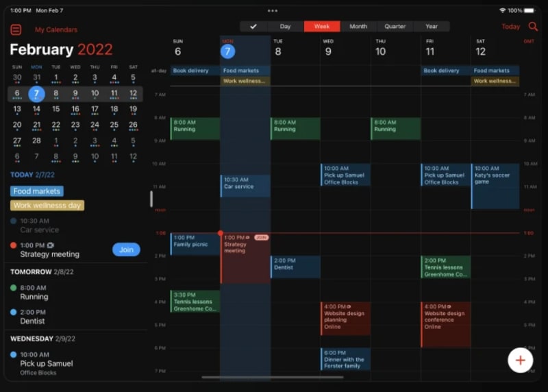Open Thursday's 8:00 AM Running event
Viewport: 548px width, 392px height.
click(x=396, y=129)
